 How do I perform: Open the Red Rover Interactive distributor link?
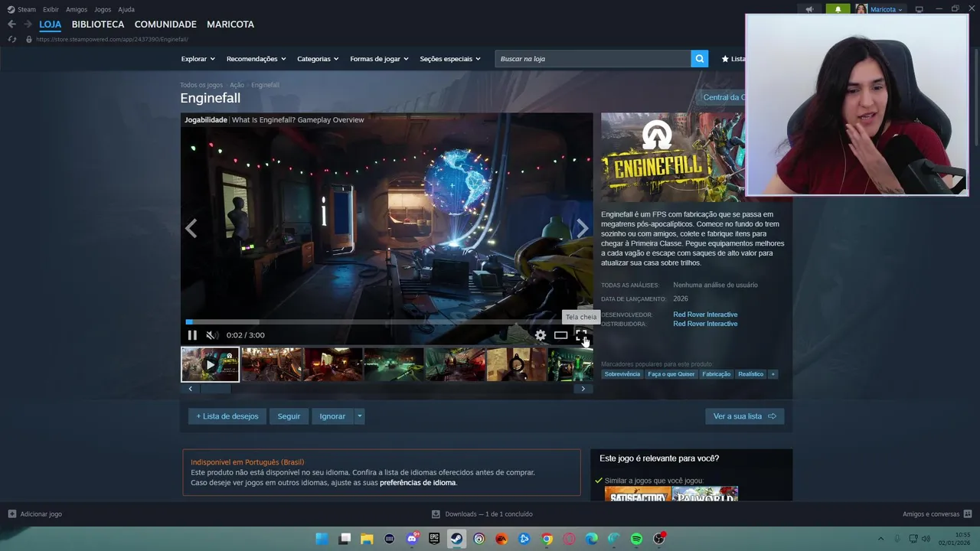[x=705, y=324]
